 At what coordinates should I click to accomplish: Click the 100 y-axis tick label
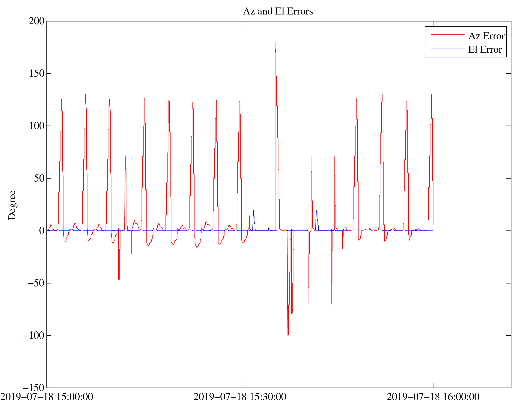pos(36,126)
